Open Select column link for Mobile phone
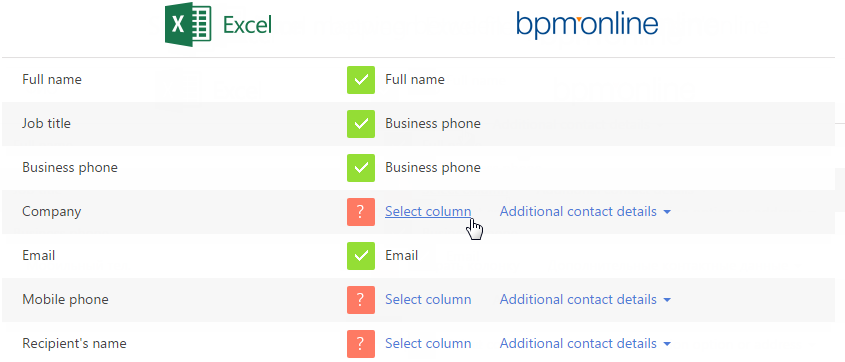This screenshot has width=845, height=362. click(x=428, y=300)
